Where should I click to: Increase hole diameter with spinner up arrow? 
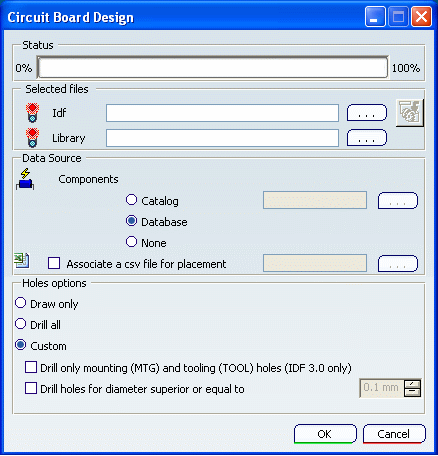(412, 384)
